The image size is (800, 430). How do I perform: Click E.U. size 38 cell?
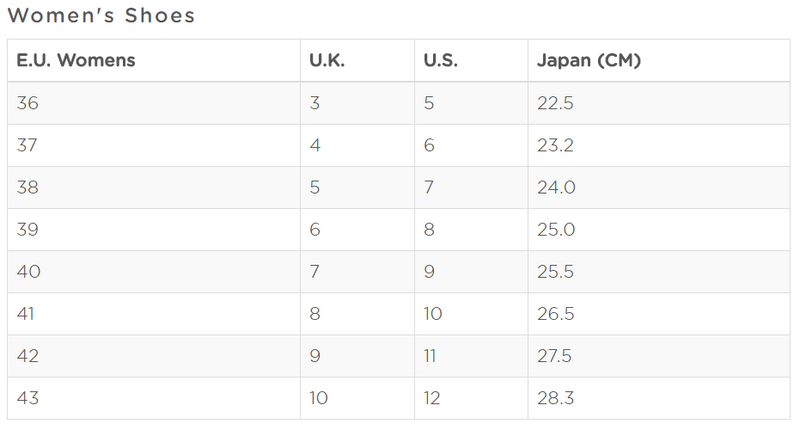click(154, 187)
